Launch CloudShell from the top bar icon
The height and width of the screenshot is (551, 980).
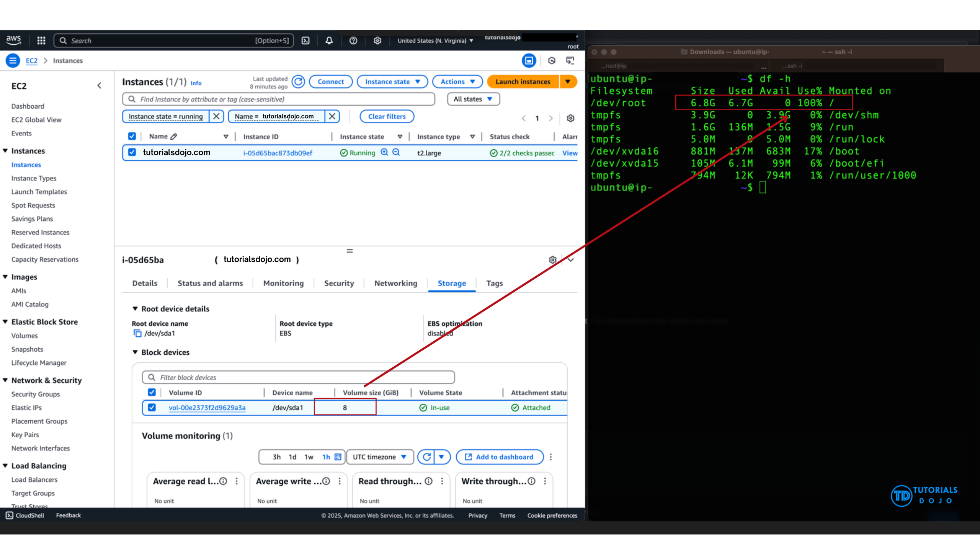[x=305, y=40]
